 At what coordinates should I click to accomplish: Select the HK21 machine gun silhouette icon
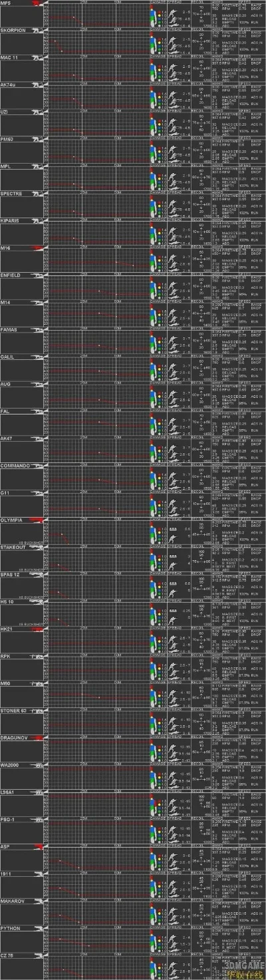coord(35,629)
